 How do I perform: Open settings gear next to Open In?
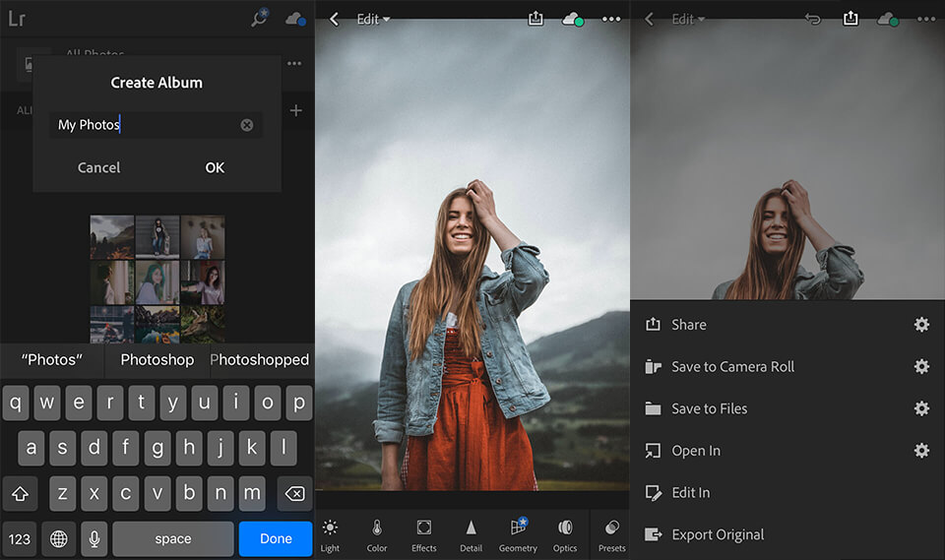pyautogui.click(x=921, y=450)
